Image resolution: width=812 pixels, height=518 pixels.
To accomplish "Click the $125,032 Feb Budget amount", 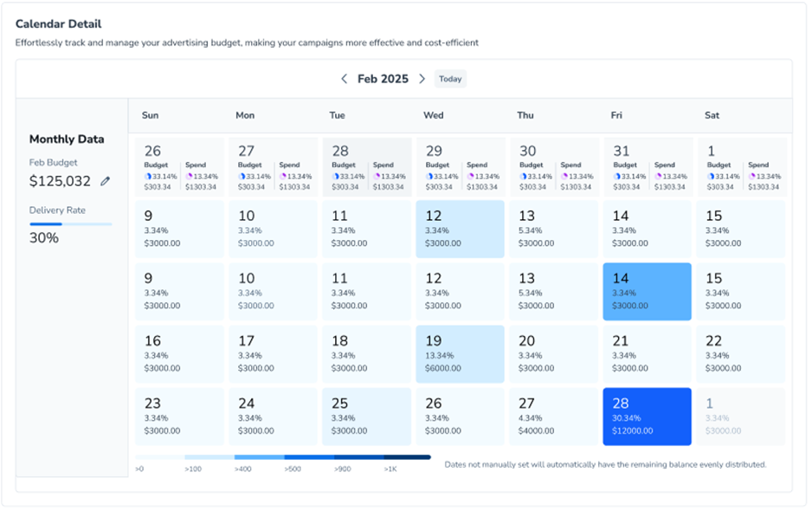I will (x=60, y=182).
